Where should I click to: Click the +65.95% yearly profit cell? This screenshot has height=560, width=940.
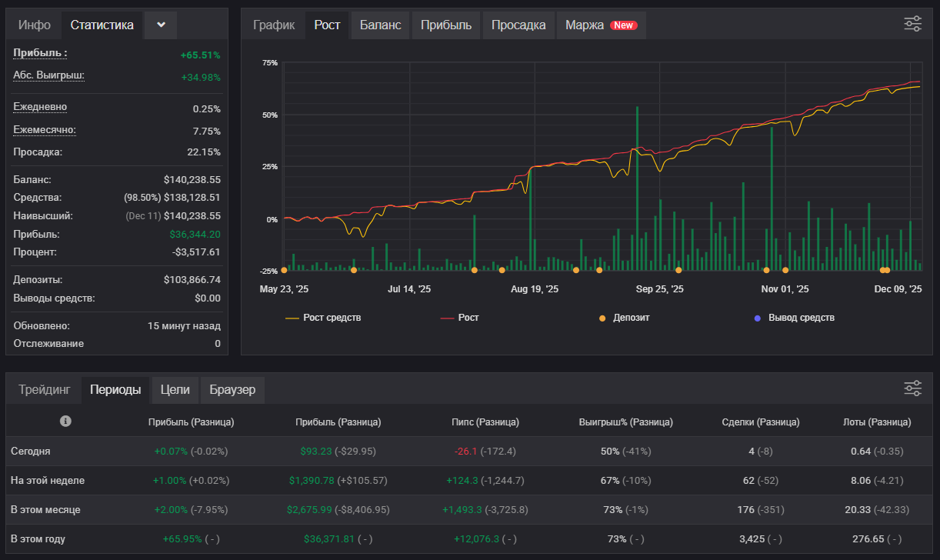tap(182, 538)
